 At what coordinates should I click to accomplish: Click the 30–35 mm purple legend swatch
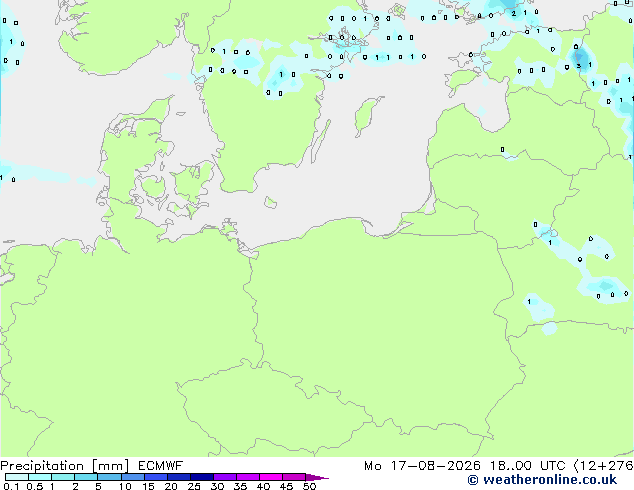pyautogui.click(x=225, y=477)
